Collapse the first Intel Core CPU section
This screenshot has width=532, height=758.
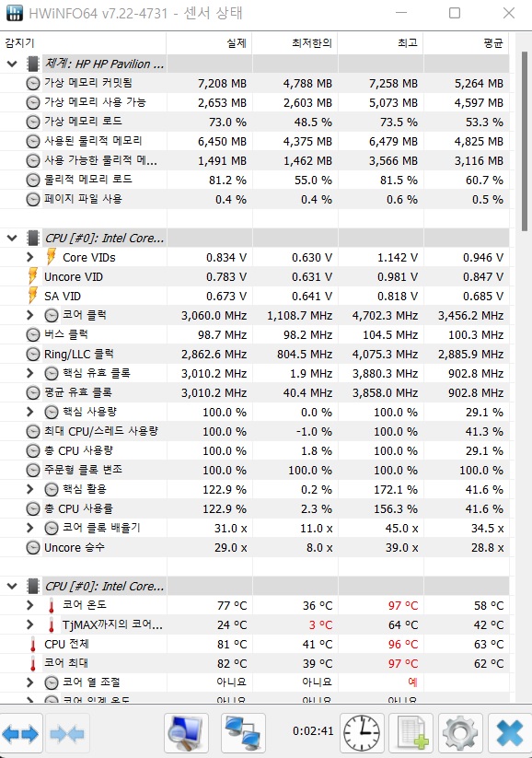13,238
